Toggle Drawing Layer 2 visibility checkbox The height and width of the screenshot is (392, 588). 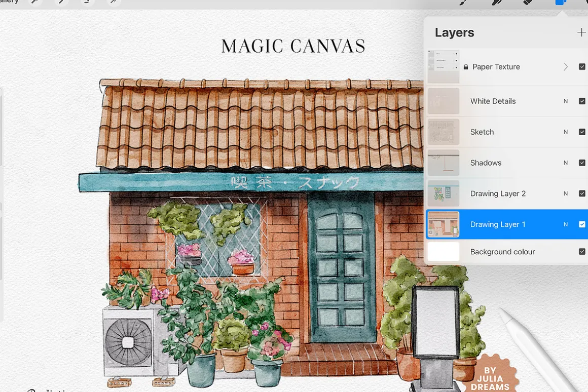point(582,193)
